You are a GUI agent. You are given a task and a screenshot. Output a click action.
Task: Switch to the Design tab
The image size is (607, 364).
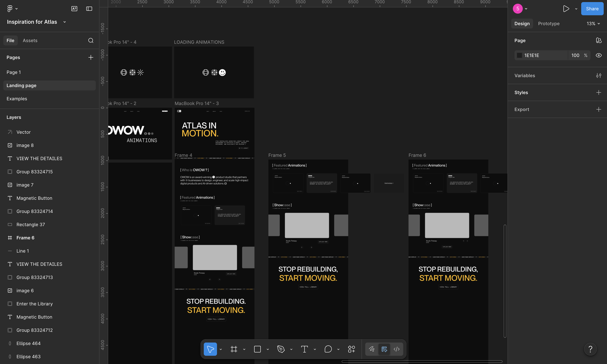[522, 24]
